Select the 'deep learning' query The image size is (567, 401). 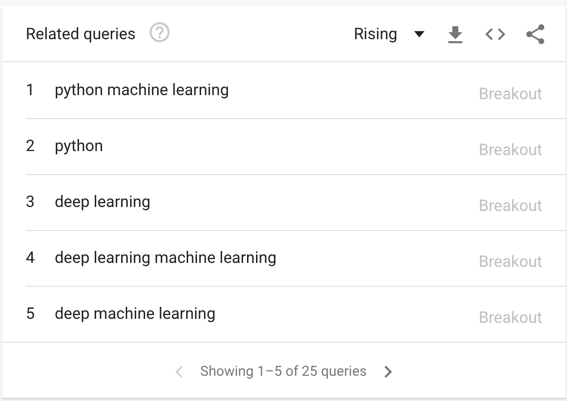(102, 202)
